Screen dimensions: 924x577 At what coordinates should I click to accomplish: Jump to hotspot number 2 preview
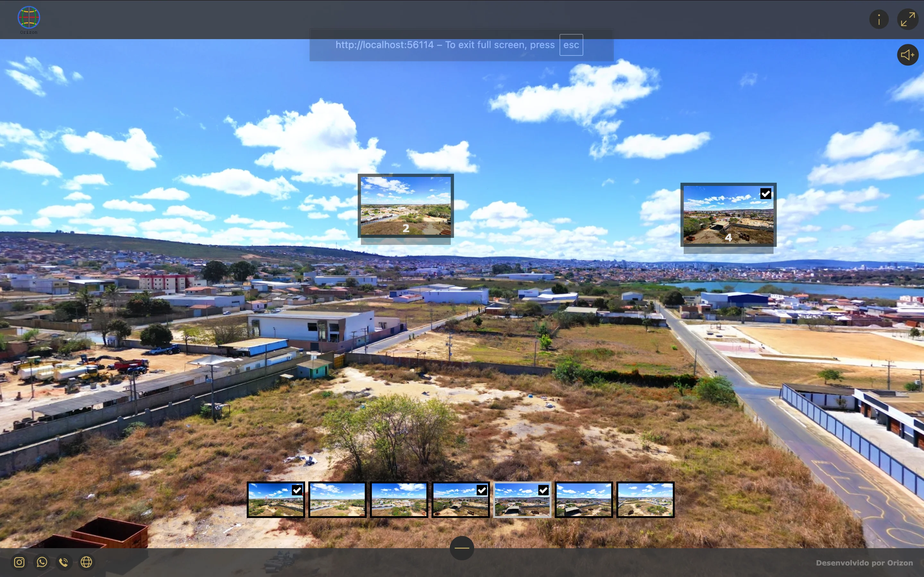(x=406, y=206)
